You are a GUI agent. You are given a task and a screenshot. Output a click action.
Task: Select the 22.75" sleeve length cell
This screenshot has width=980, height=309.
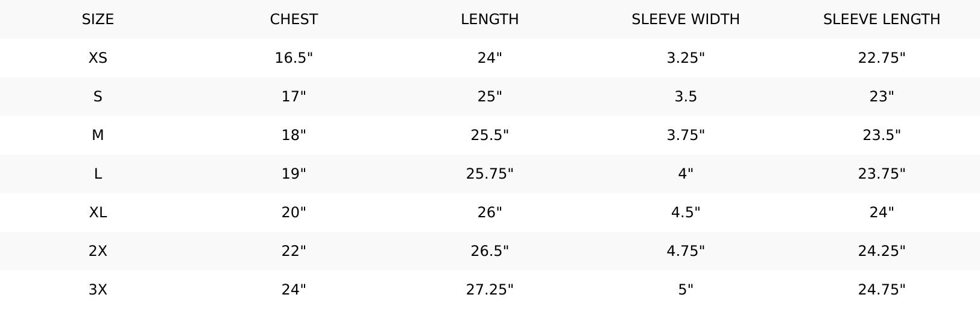pos(882,58)
